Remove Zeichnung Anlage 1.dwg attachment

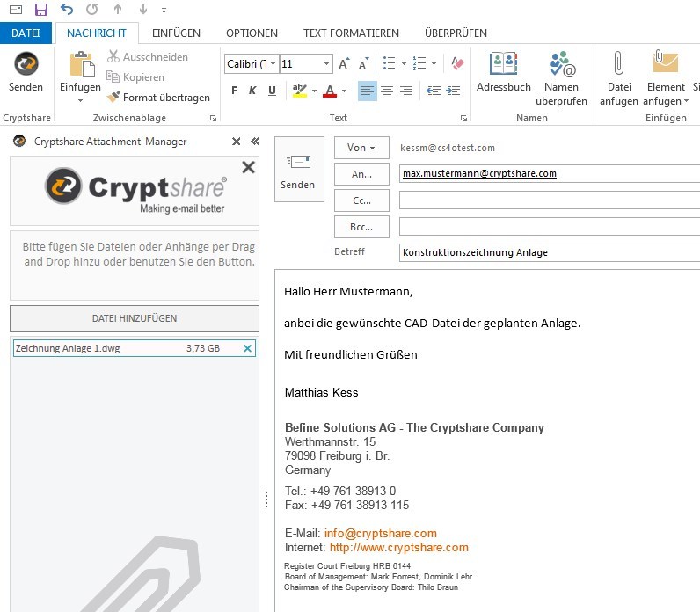tap(247, 348)
